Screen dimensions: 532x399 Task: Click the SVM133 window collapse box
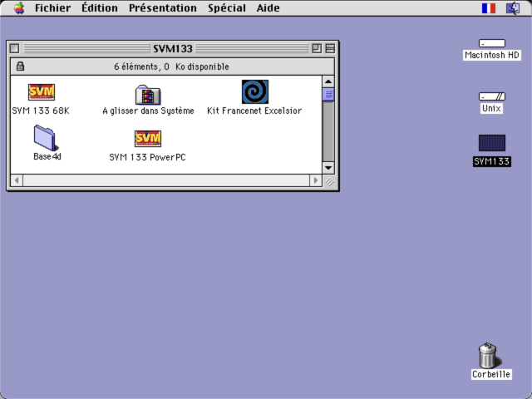(330, 48)
